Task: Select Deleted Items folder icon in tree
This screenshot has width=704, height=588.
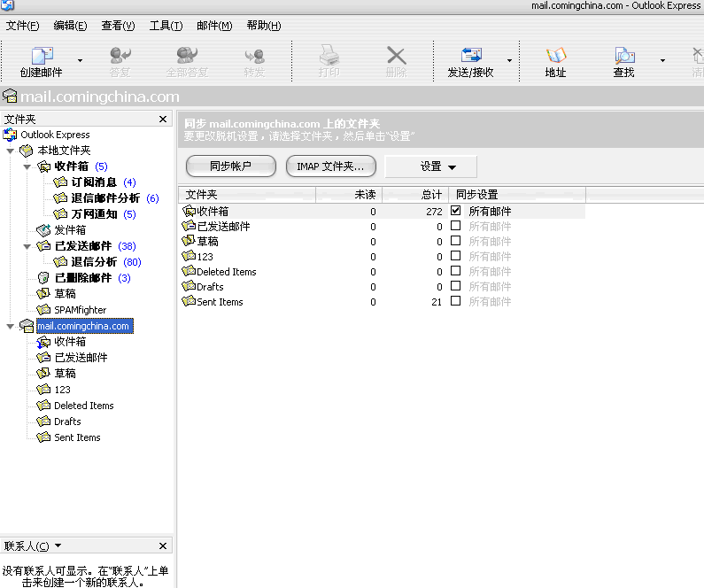Action: pyautogui.click(x=43, y=406)
